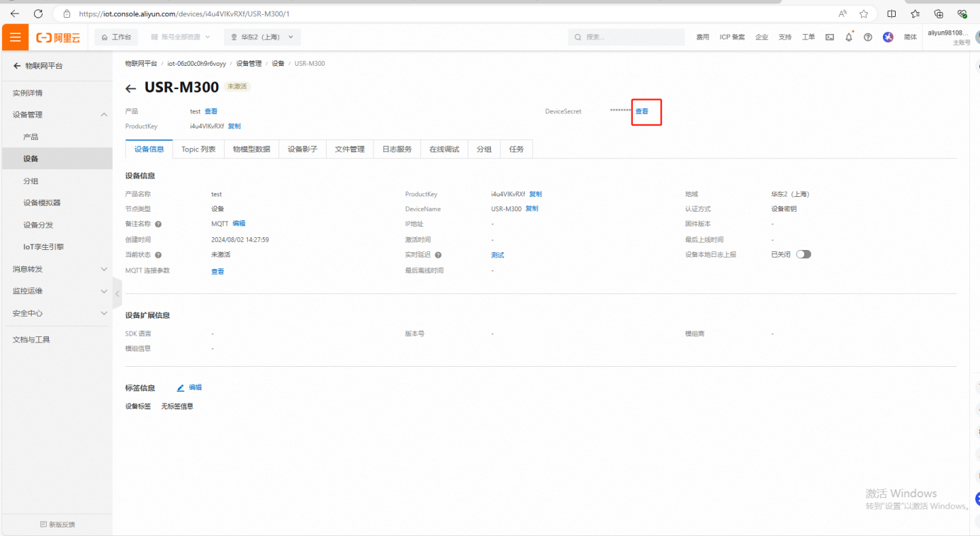
Task: Toggle 设备本地日志上报 switch
Action: point(803,254)
